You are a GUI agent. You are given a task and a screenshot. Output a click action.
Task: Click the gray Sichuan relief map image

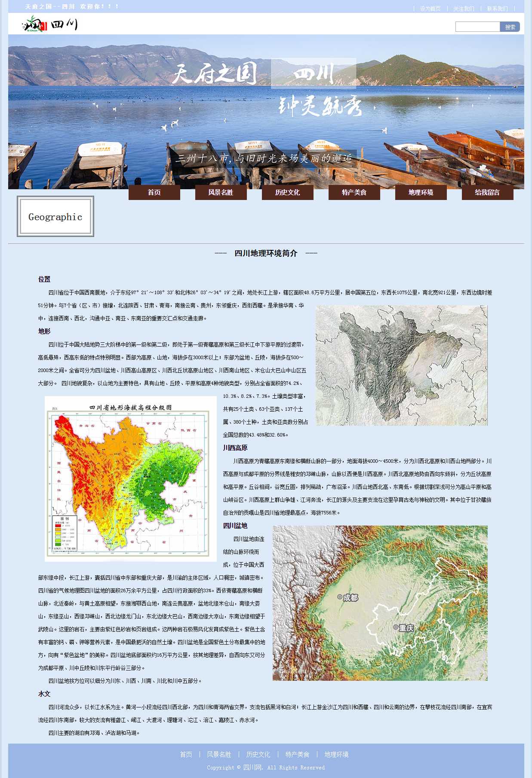pyautogui.click(x=401, y=366)
